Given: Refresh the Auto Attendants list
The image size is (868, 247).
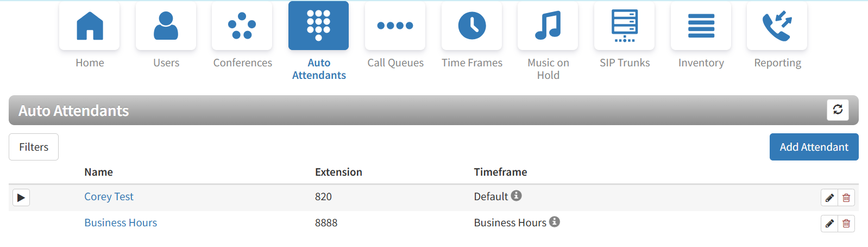Looking at the screenshot, I should pyautogui.click(x=838, y=110).
